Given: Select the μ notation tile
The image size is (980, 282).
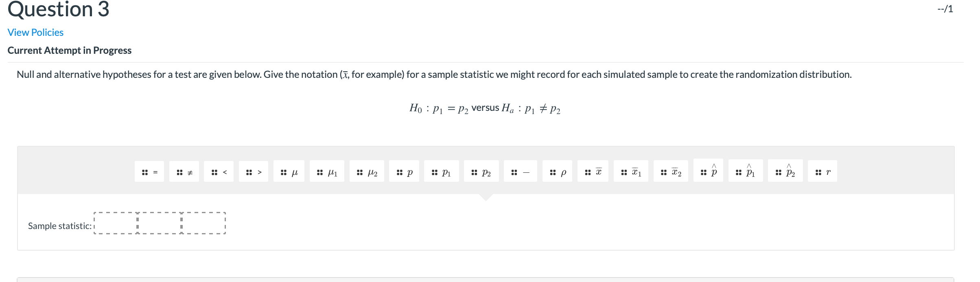Looking at the screenshot, I should 289,172.
